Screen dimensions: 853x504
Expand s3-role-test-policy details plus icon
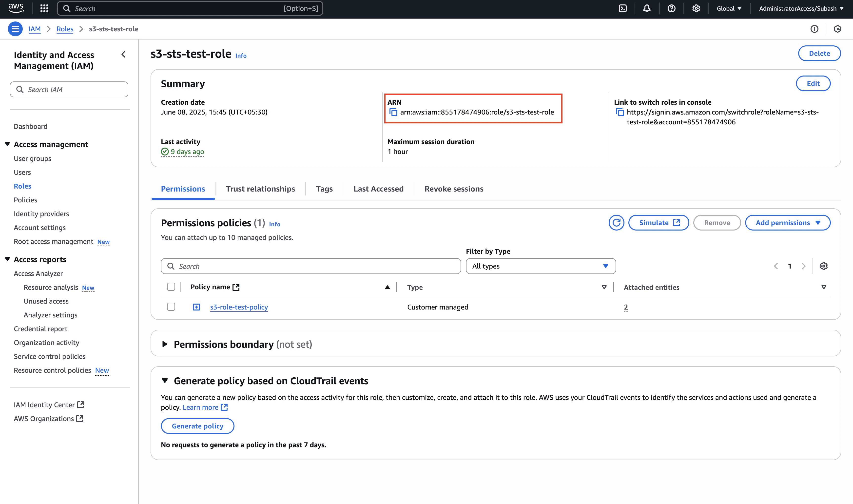click(x=196, y=307)
